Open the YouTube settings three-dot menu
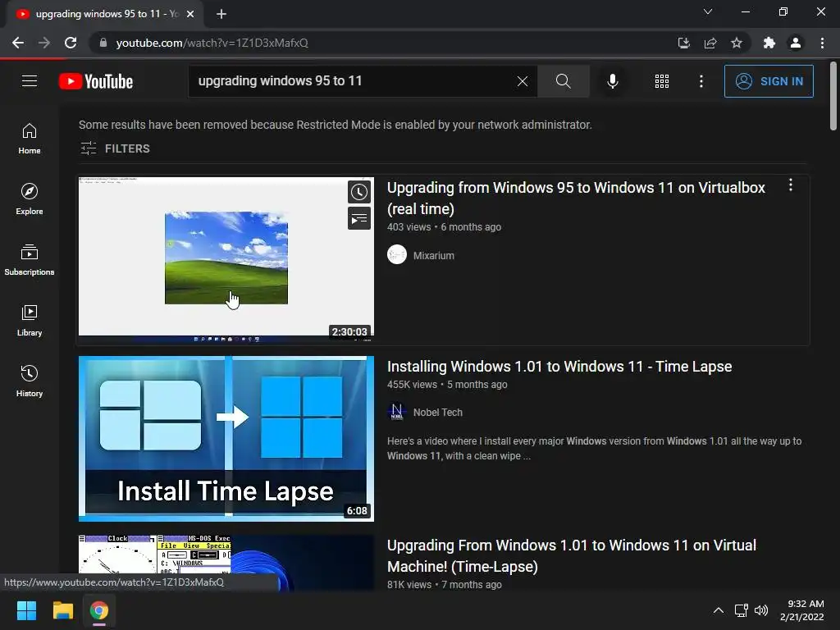Screen dimensions: 840x630 click(701, 81)
